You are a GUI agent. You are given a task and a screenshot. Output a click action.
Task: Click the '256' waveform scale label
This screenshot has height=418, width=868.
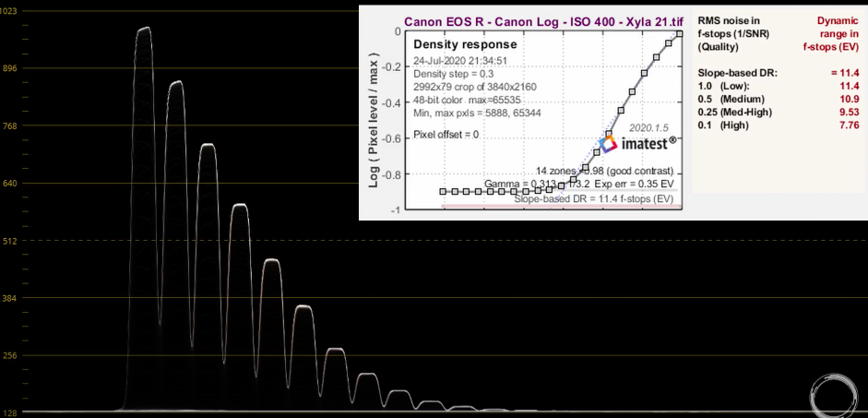(8, 355)
